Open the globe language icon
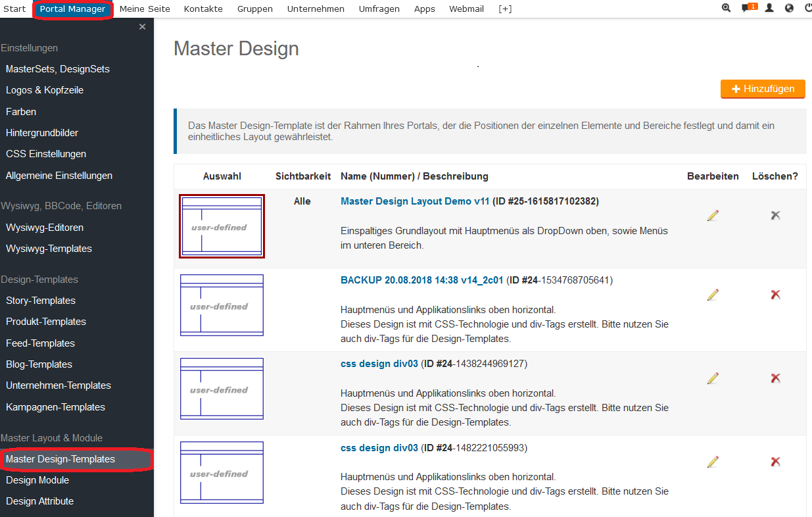 coord(789,9)
